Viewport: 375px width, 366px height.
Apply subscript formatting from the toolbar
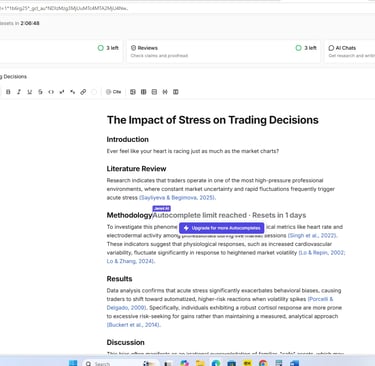click(x=72, y=92)
